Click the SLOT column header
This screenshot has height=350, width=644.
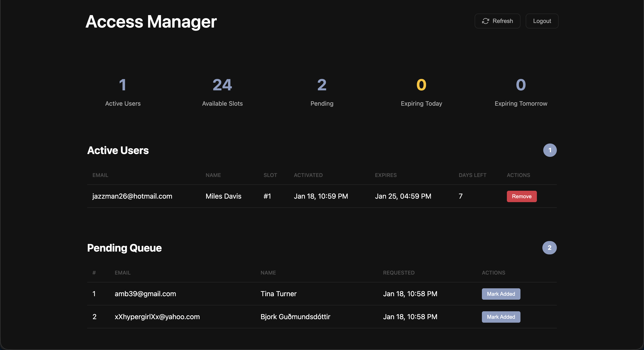point(270,175)
